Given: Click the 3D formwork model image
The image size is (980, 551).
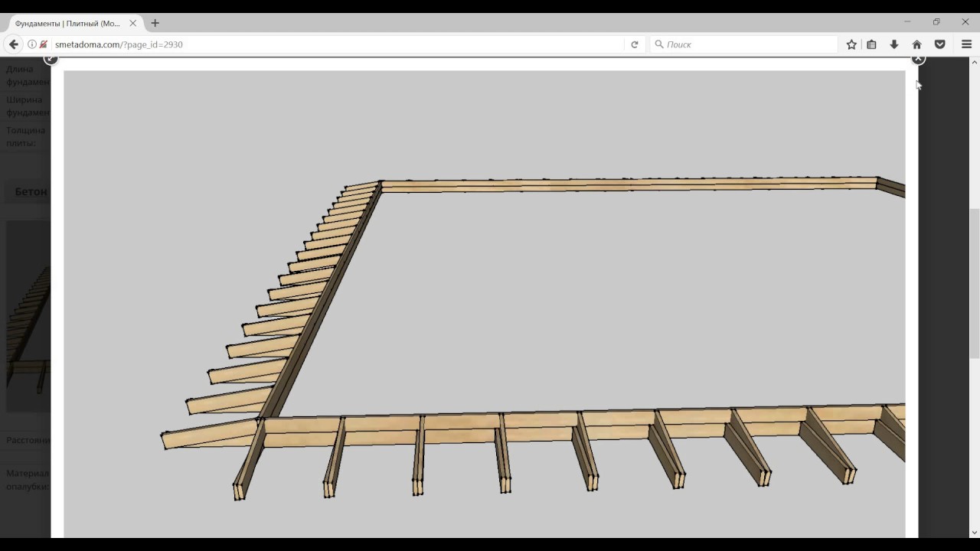Looking at the screenshot, I should pyautogui.click(x=484, y=304).
